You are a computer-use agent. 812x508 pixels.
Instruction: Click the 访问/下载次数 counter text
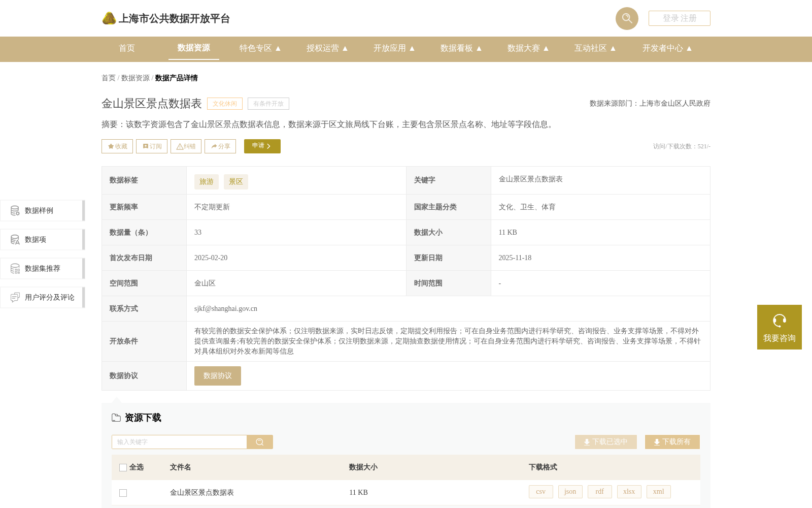tap(682, 146)
